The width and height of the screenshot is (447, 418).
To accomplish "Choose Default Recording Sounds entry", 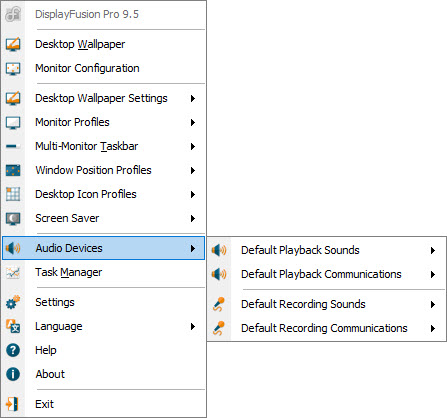I will pos(326,304).
